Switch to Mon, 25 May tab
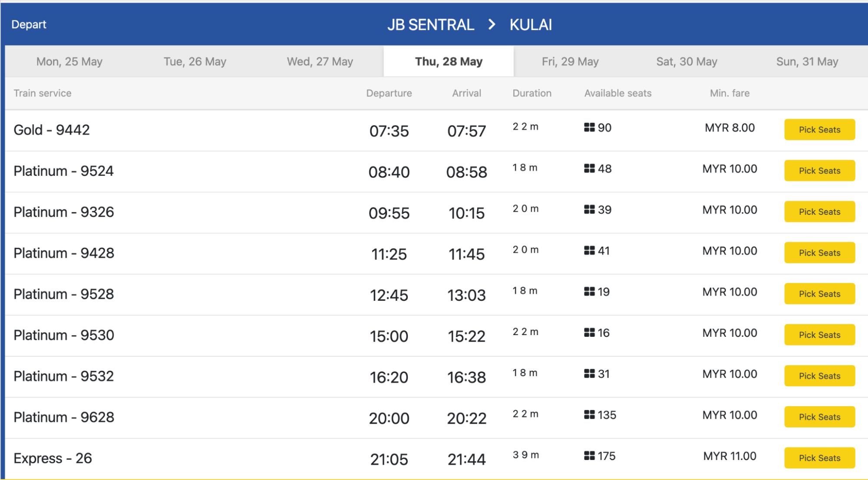 (69, 62)
